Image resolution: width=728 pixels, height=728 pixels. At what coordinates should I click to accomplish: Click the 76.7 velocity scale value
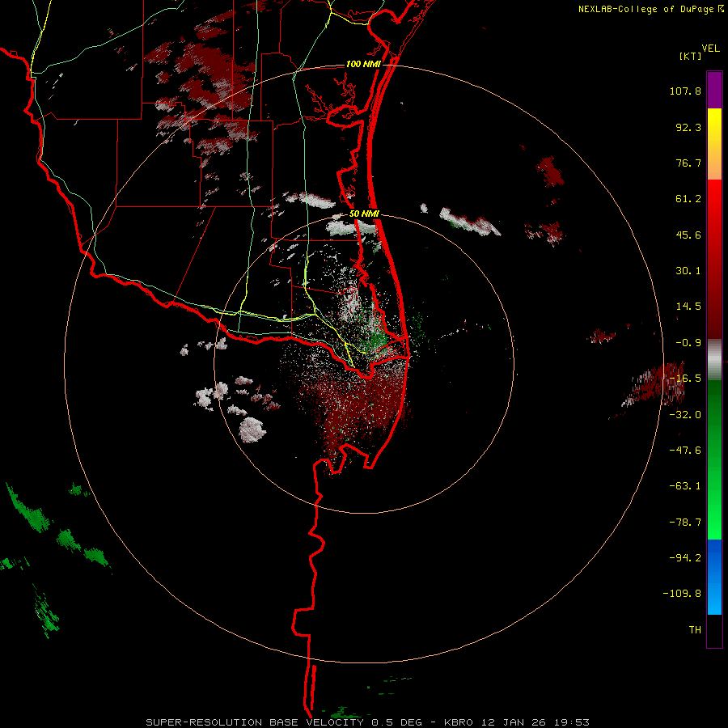(x=688, y=163)
